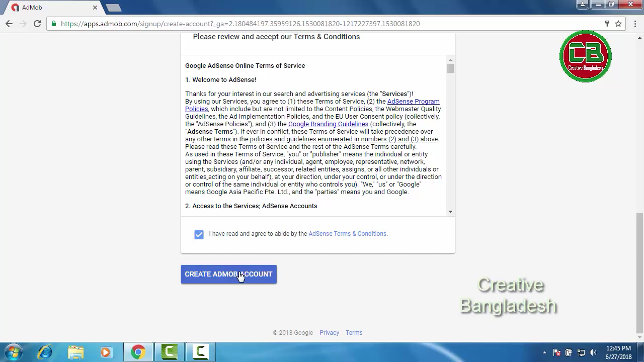The width and height of the screenshot is (644, 362).
Task: Open the saved password key icon
Action: [607, 24]
